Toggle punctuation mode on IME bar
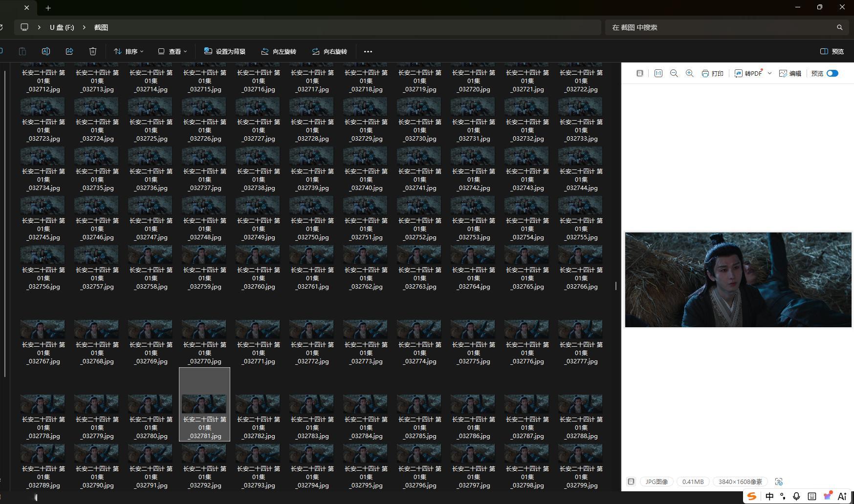 [783, 496]
